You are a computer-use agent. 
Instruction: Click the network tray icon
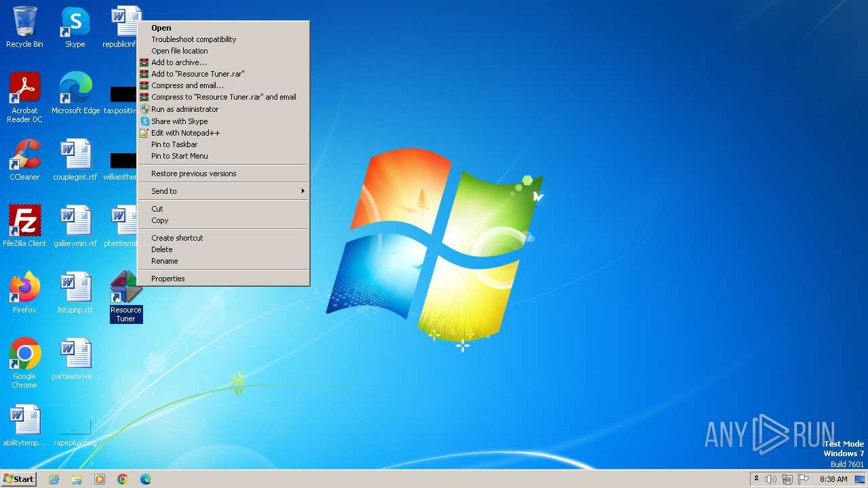[787, 479]
